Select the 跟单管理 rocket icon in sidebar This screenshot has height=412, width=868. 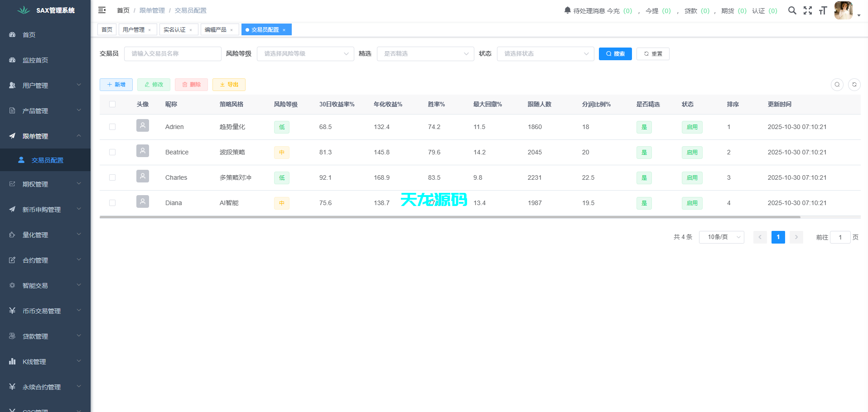point(12,135)
